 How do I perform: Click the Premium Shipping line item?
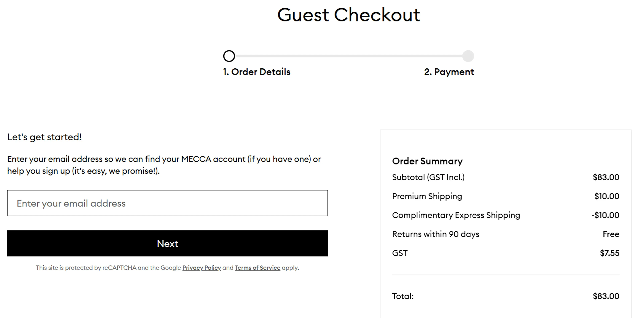tap(427, 196)
